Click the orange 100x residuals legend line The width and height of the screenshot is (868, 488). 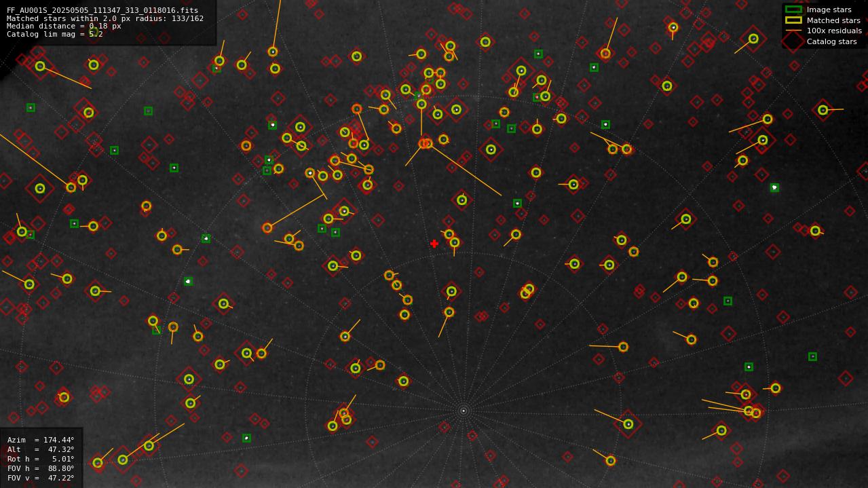[793, 31]
